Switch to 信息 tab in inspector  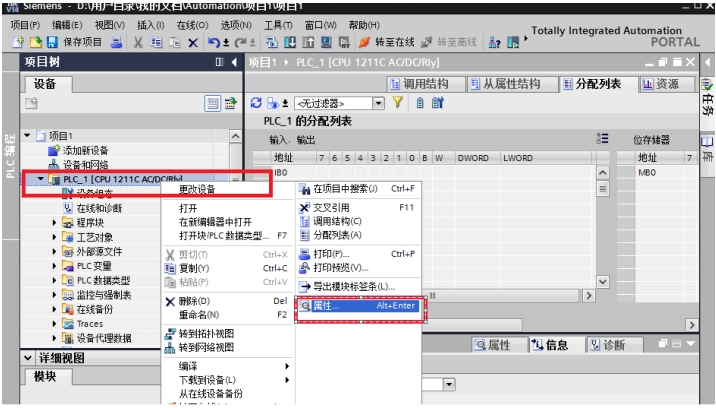pyautogui.click(x=551, y=345)
